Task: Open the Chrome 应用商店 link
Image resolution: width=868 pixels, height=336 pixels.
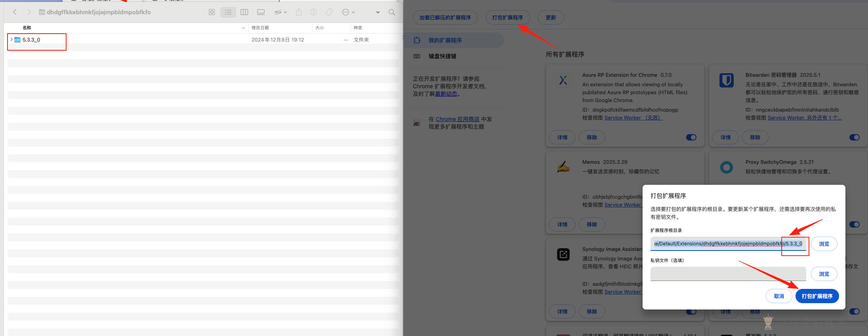Action: tap(458, 119)
